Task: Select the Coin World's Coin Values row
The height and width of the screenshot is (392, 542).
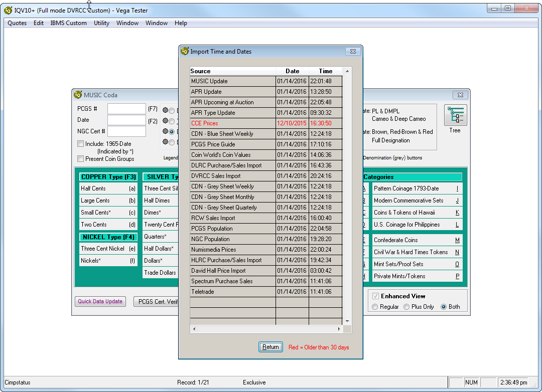Action: coord(266,155)
